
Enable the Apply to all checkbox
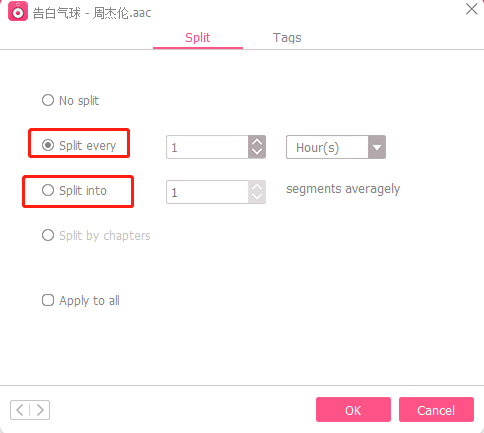tap(48, 300)
